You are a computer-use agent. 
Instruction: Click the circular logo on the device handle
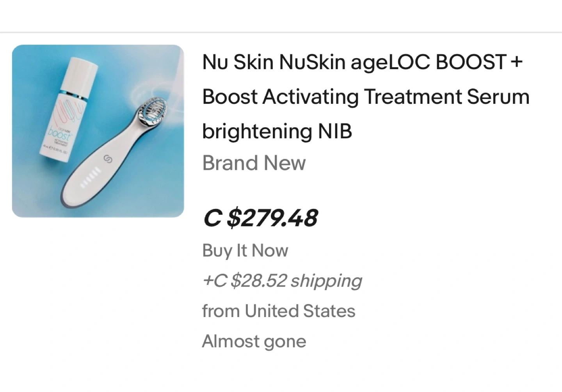[107, 159]
